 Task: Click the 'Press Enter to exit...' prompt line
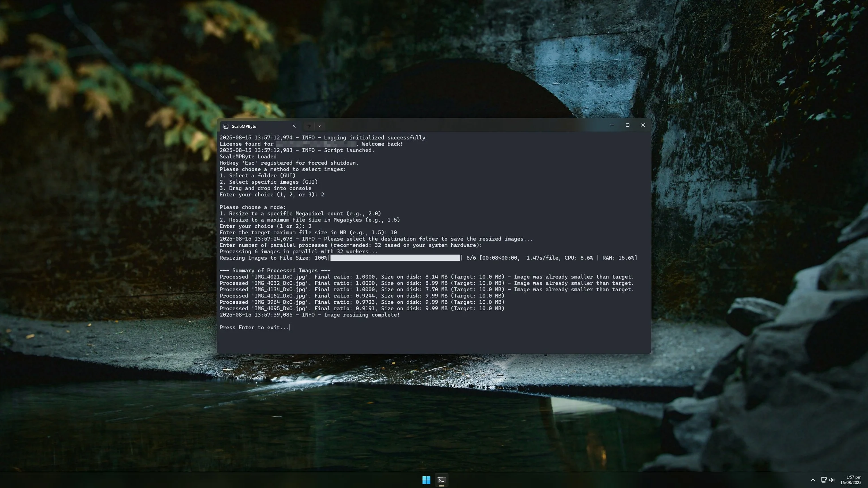coord(254,327)
